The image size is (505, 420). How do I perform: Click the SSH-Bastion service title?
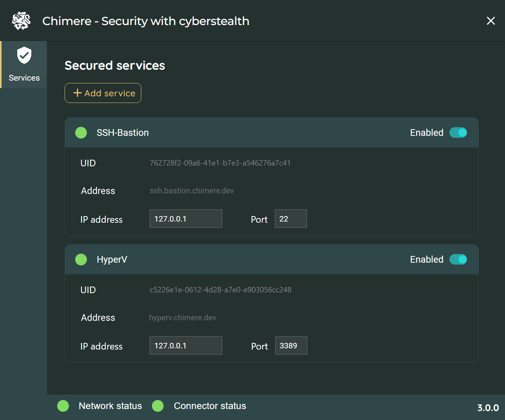tap(123, 133)
